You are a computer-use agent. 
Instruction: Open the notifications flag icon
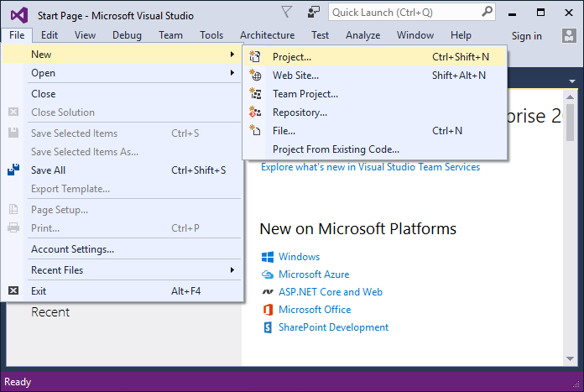tap(286, 12)
